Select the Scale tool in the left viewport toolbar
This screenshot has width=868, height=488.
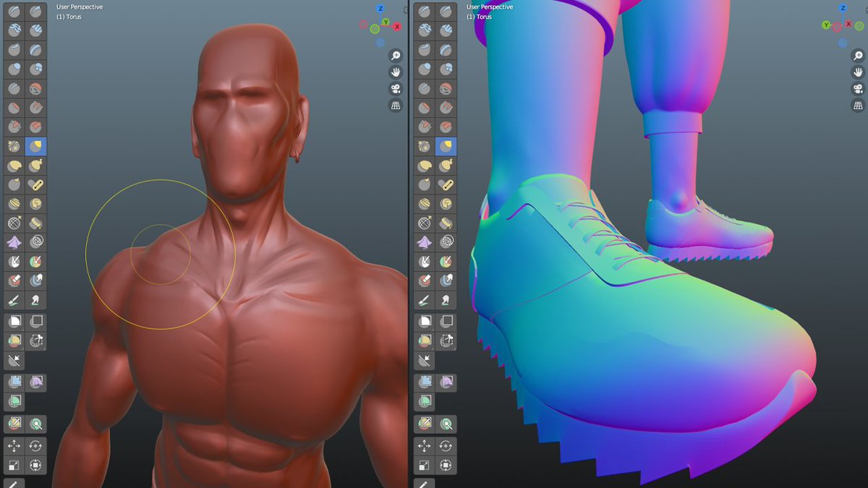pyautogui.click(x=14, y=466)
